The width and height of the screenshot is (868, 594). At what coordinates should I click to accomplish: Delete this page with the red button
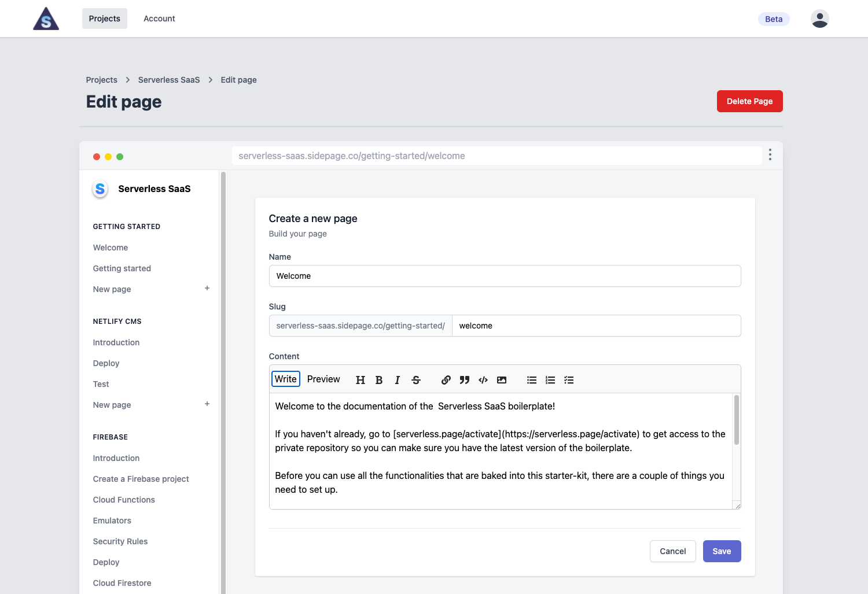click(749, 101)
